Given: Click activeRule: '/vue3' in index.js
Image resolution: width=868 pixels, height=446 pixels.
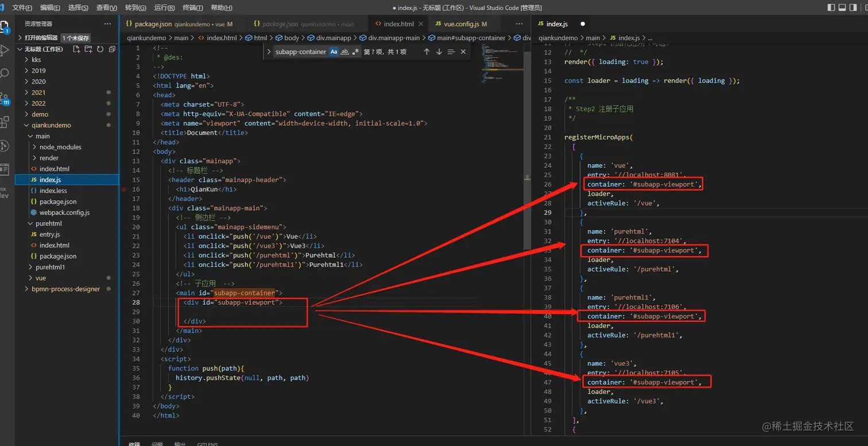Looking at the screenshot, I should coord(625,401).
